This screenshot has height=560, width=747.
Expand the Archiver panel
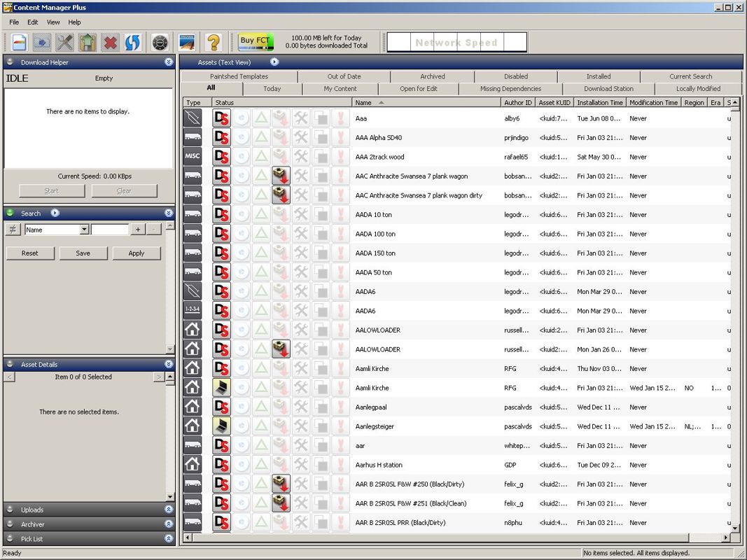[169, 524]
